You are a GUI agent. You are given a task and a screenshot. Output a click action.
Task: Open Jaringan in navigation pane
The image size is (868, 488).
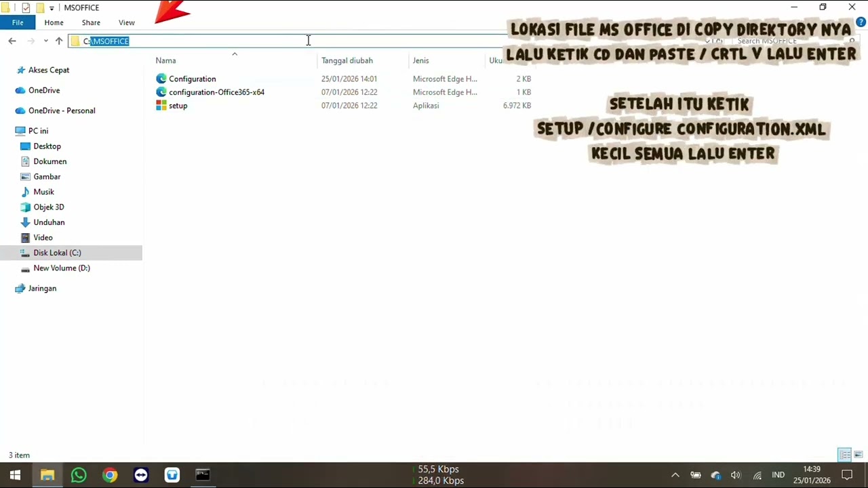tap(42, 288)
